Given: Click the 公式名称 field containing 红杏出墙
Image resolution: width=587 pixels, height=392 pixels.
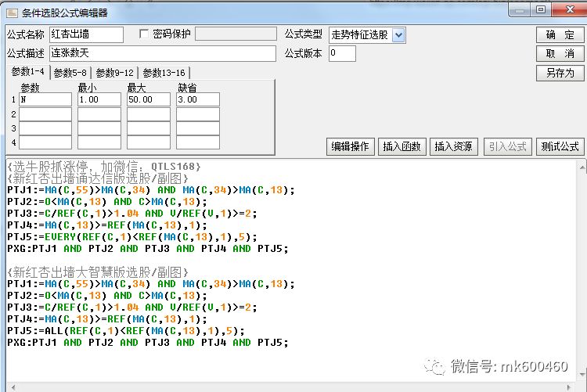Looking at the screenshot, I should [86, 34].
